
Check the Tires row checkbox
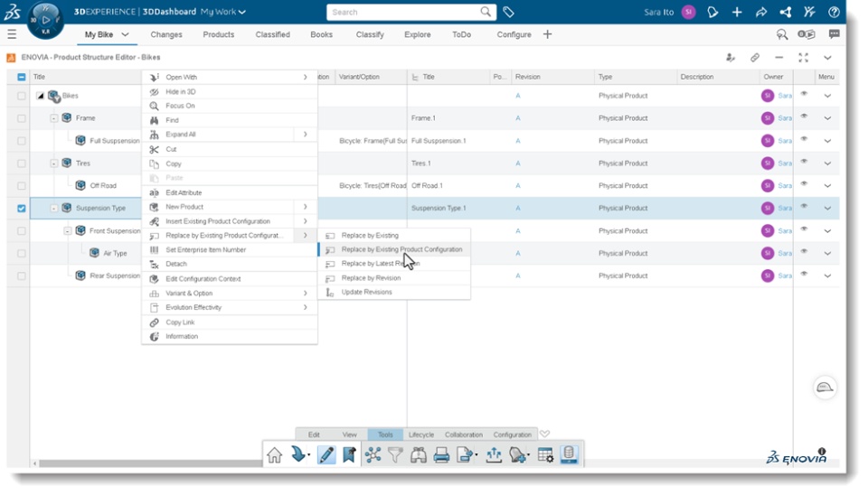(21, 163)
